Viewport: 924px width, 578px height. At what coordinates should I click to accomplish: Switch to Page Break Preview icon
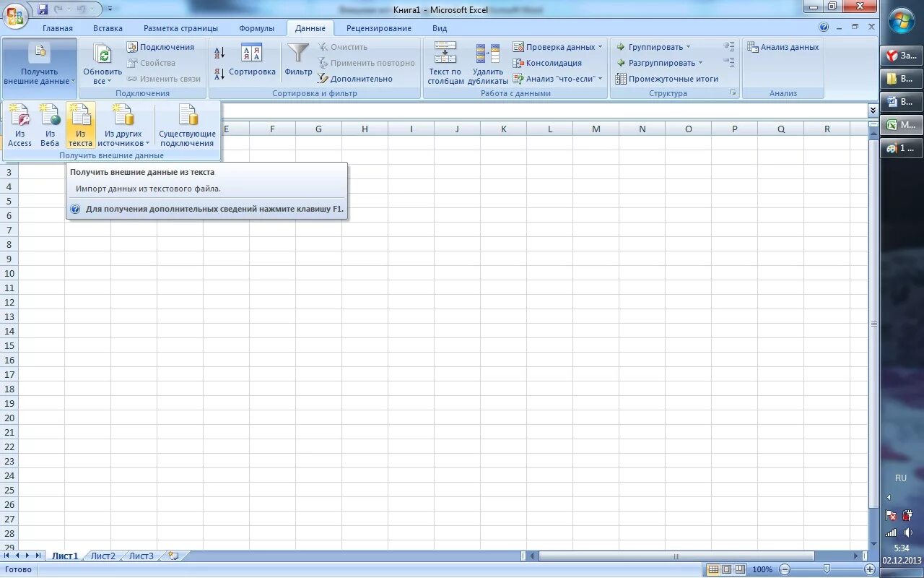pyautogui.click(x=740, y=569)
